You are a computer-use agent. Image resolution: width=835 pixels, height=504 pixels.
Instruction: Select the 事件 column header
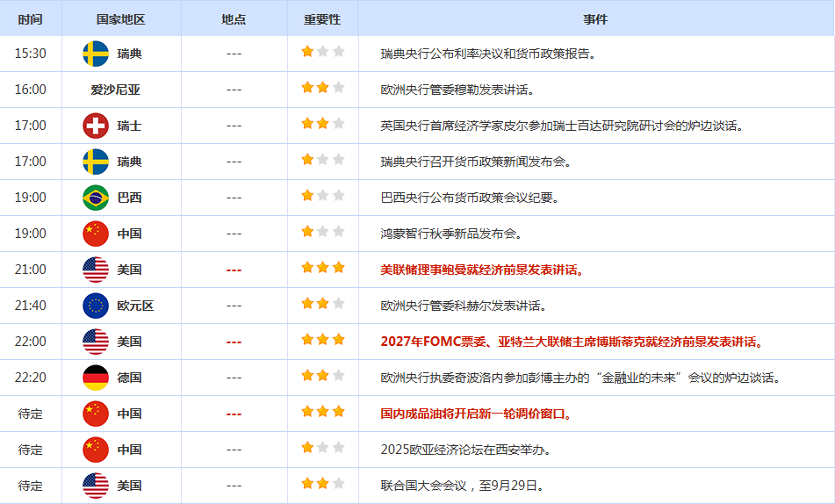pyautogui.click(x=595, y=18)
